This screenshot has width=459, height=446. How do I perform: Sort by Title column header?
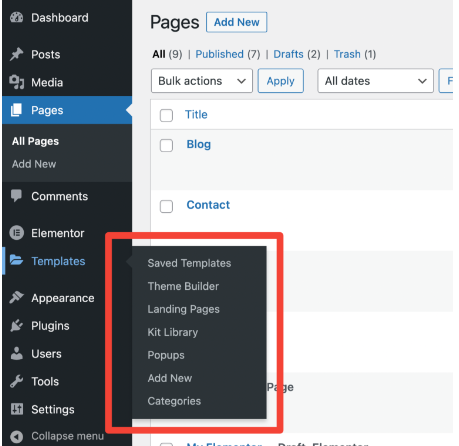coord(196,115)
